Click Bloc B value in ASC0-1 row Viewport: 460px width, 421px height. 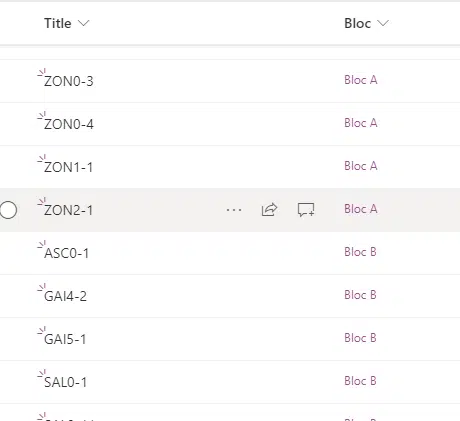click(x=360, y=252)
